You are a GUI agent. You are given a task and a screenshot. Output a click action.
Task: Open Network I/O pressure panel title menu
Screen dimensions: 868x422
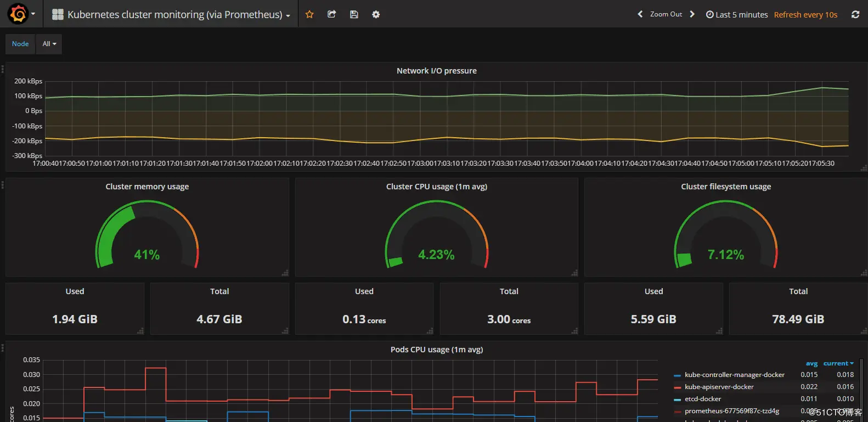pyautogui.click(x=436, y=71)
